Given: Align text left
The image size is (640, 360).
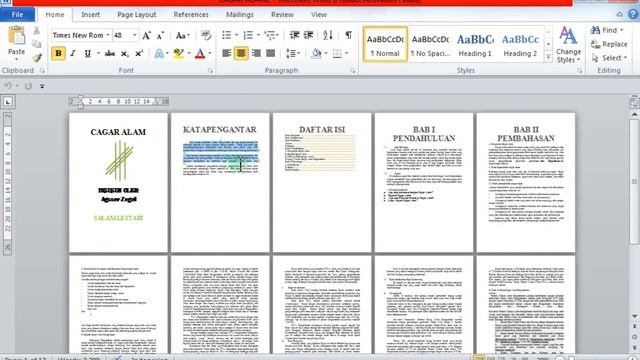Looking at the screenshot, I should coord(227,53).
